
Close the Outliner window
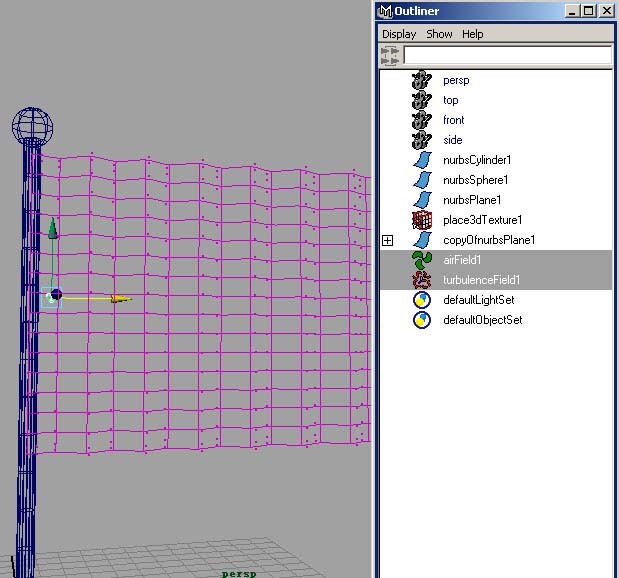607,11
